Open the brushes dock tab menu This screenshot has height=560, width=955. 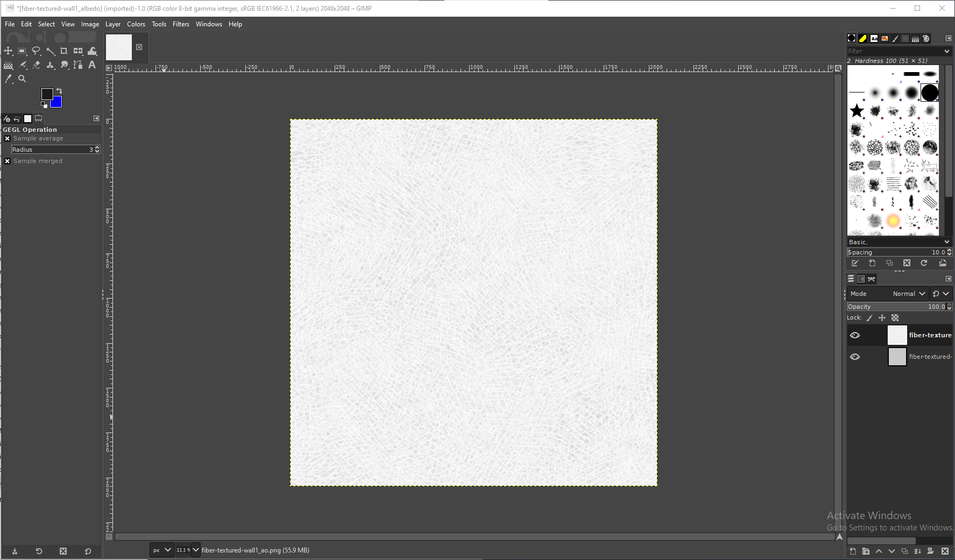(x=949, y=38)
